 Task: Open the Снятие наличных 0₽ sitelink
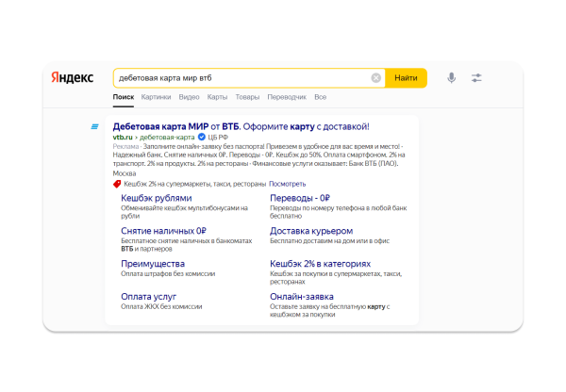pos(163,231)
